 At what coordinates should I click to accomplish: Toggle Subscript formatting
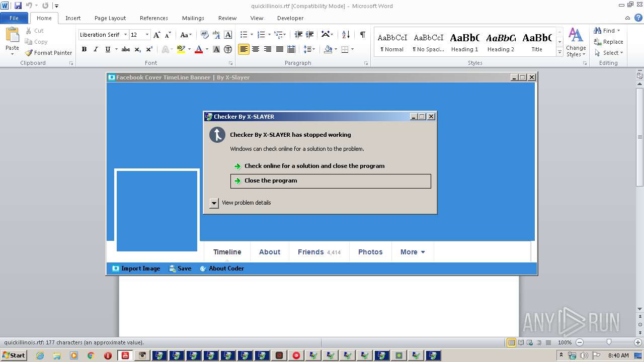coord(138,49)
